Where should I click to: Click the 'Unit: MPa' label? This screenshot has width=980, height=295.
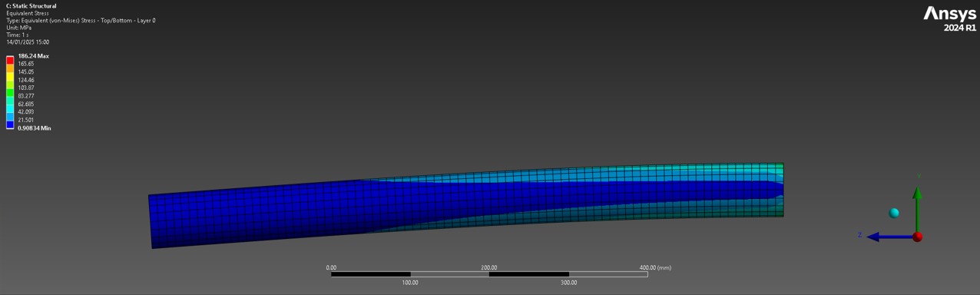tap(19, 28)
